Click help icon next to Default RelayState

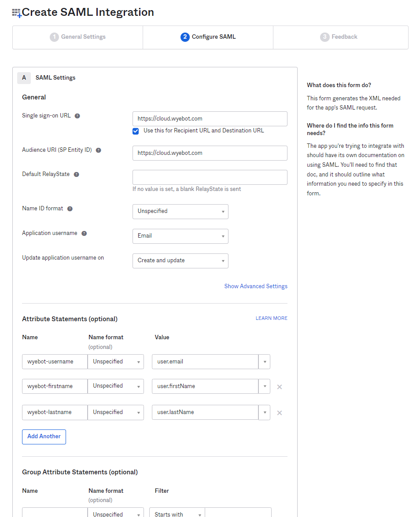76,174
